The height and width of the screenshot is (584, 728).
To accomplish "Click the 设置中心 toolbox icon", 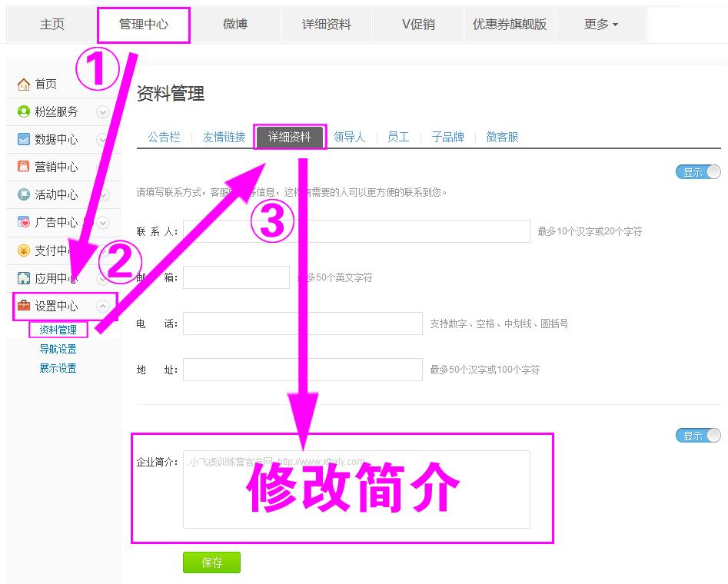I will (x=24, y=306).
